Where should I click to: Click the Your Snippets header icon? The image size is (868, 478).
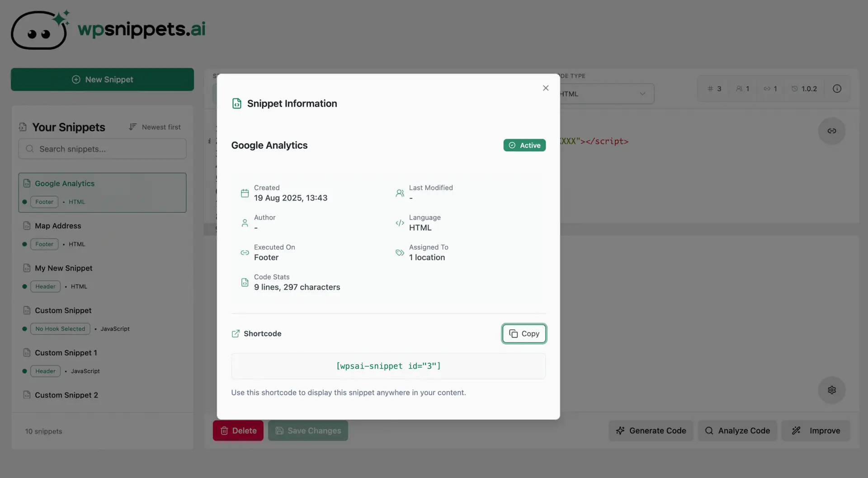(23, 127)
